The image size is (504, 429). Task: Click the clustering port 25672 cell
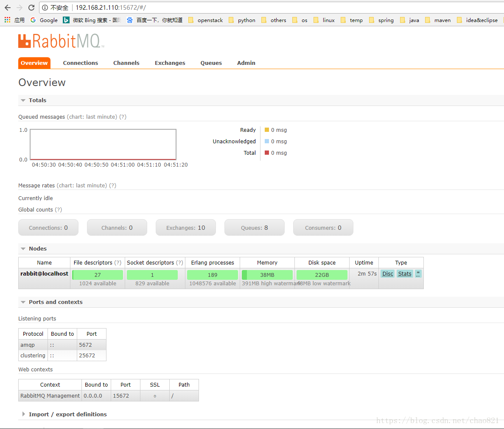pyautogui.click(x=92, y=356)
